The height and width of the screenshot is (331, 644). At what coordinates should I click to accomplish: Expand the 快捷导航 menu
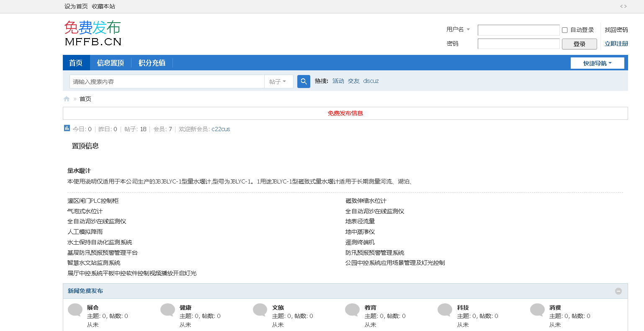point(597,63)
